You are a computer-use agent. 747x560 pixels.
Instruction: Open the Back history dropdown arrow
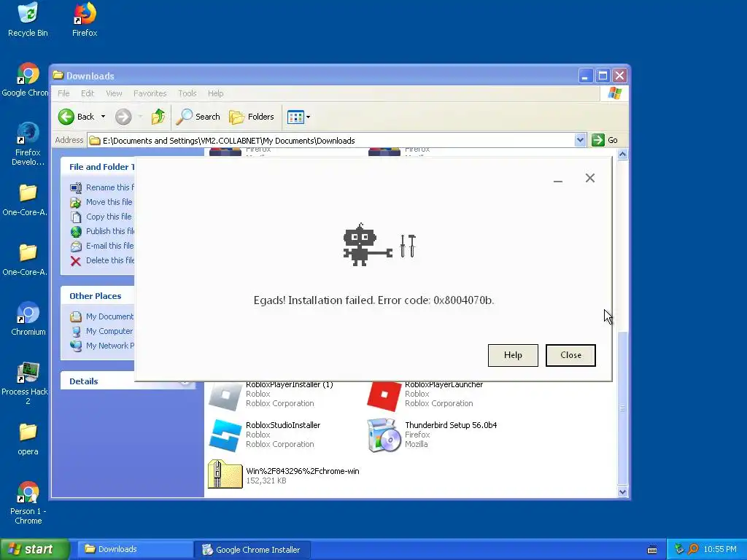click(103, 117)
